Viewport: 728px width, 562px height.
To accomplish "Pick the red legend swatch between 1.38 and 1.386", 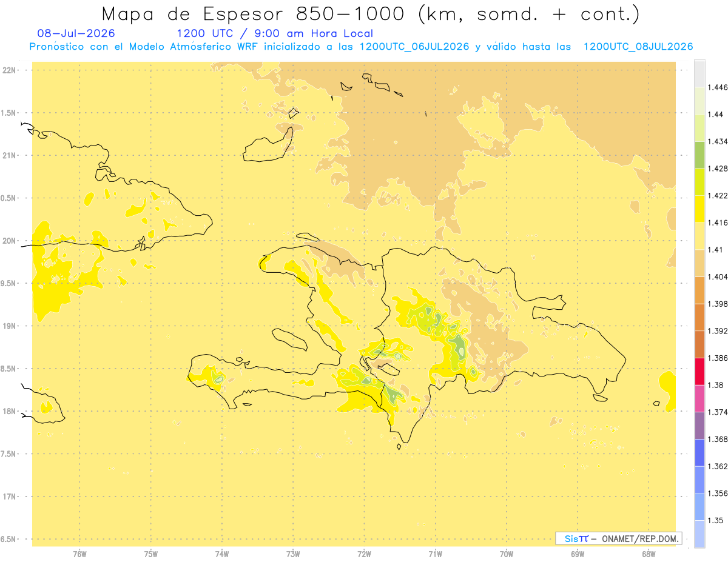I will point(699,371).
